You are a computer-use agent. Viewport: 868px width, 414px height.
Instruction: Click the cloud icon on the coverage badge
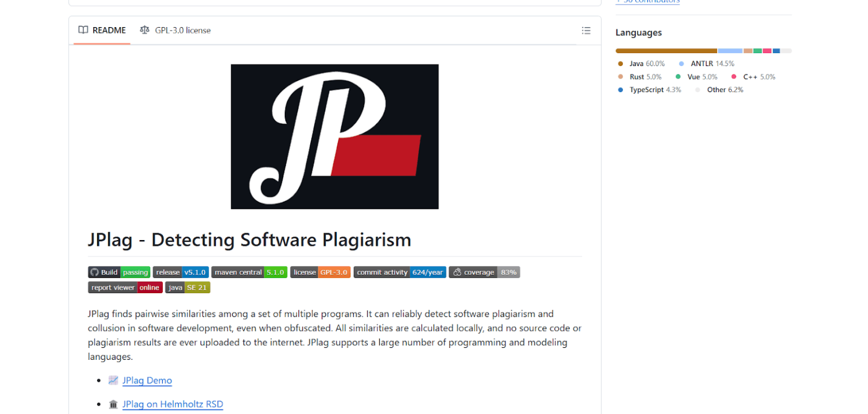coord(457,272)
